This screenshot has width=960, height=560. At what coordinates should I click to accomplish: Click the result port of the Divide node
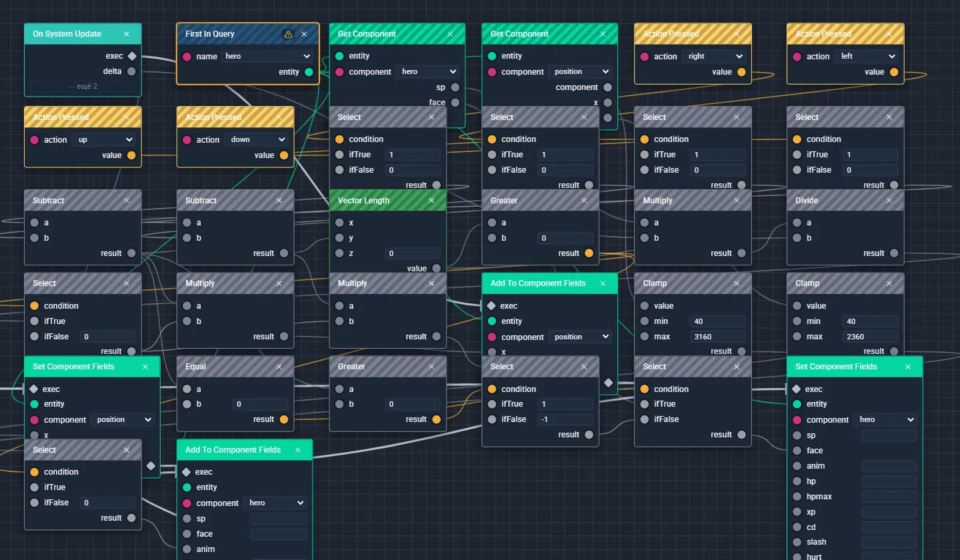tap(893, 253)
